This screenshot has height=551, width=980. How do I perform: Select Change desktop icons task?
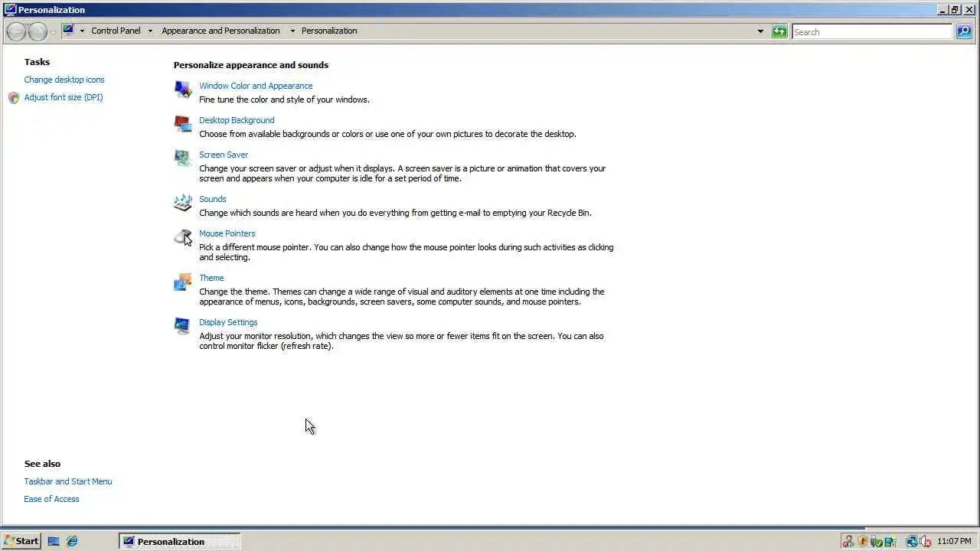64,80
